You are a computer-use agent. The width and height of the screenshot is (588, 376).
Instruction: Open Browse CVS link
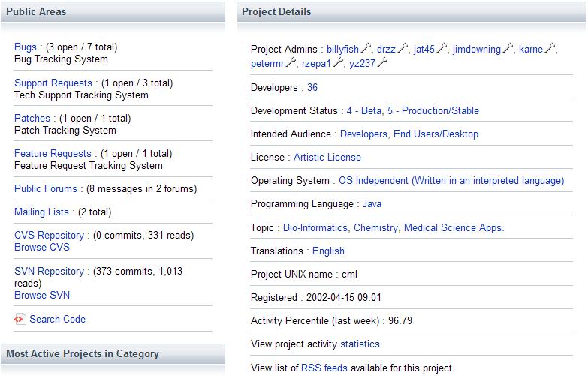point(42,248)
